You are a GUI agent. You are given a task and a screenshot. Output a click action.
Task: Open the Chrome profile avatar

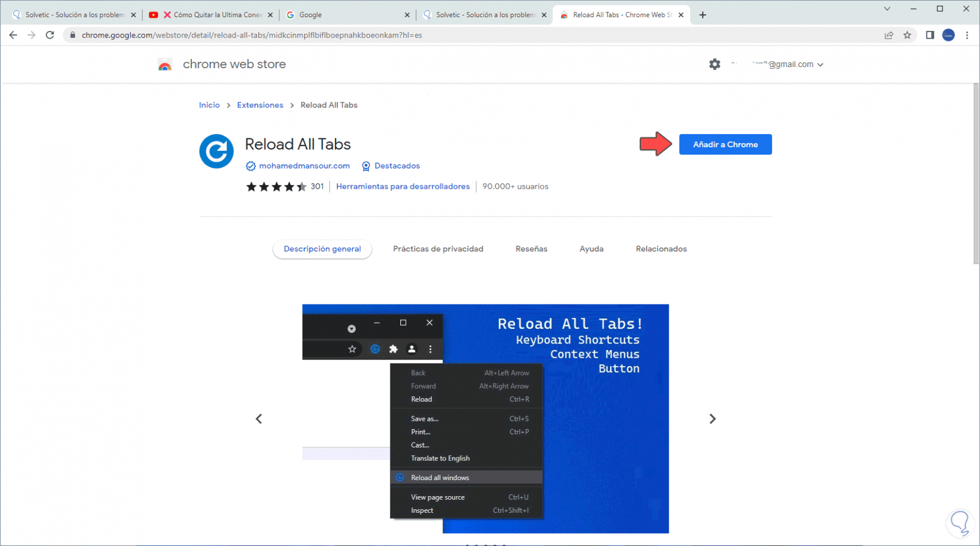[x=949, y=35]
